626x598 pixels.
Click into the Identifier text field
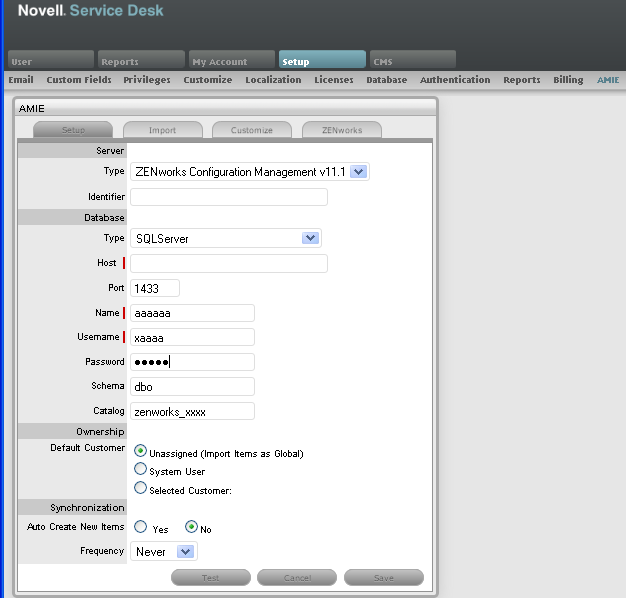coord(229,197)
